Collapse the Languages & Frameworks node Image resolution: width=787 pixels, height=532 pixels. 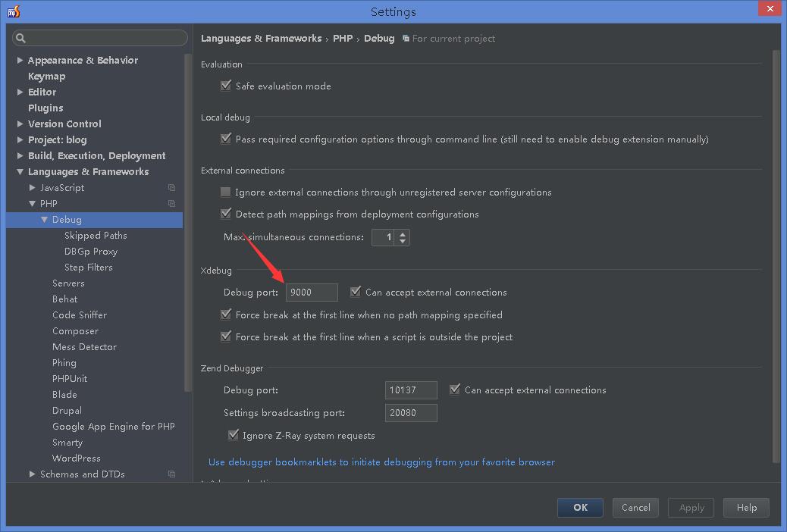(19, 171)
